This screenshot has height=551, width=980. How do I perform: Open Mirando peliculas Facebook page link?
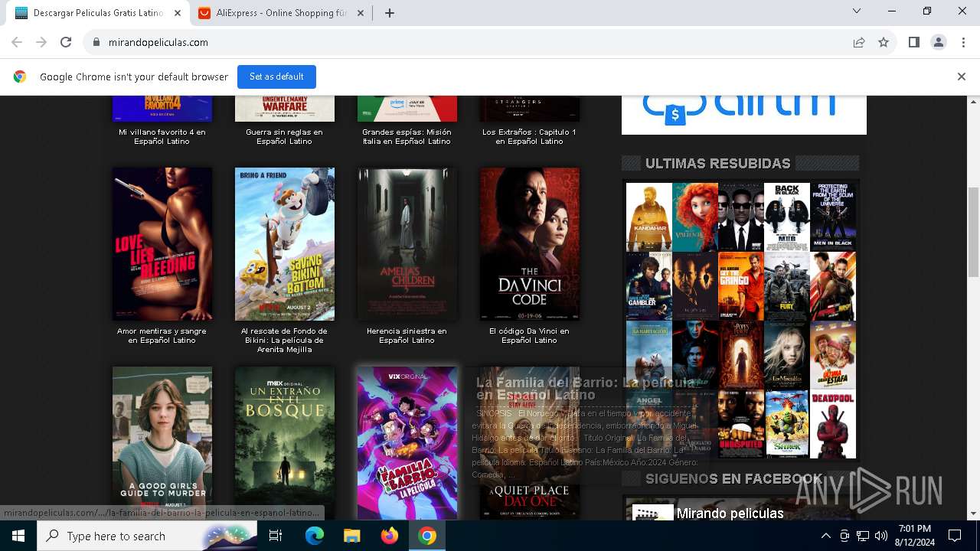coord(730,514)
